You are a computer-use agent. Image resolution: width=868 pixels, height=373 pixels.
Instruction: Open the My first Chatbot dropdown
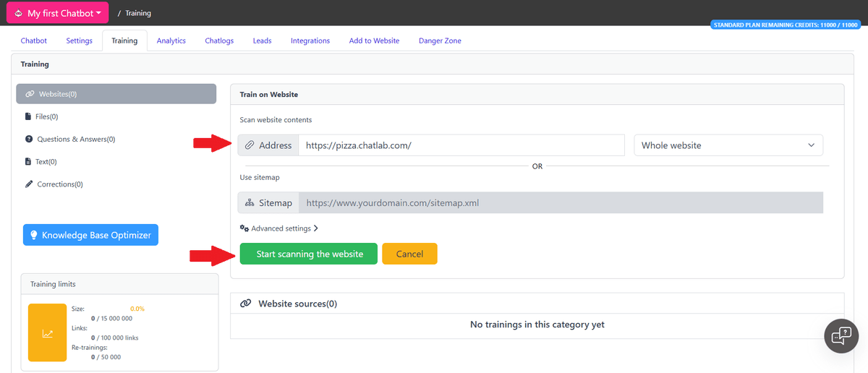coord(57,13)
